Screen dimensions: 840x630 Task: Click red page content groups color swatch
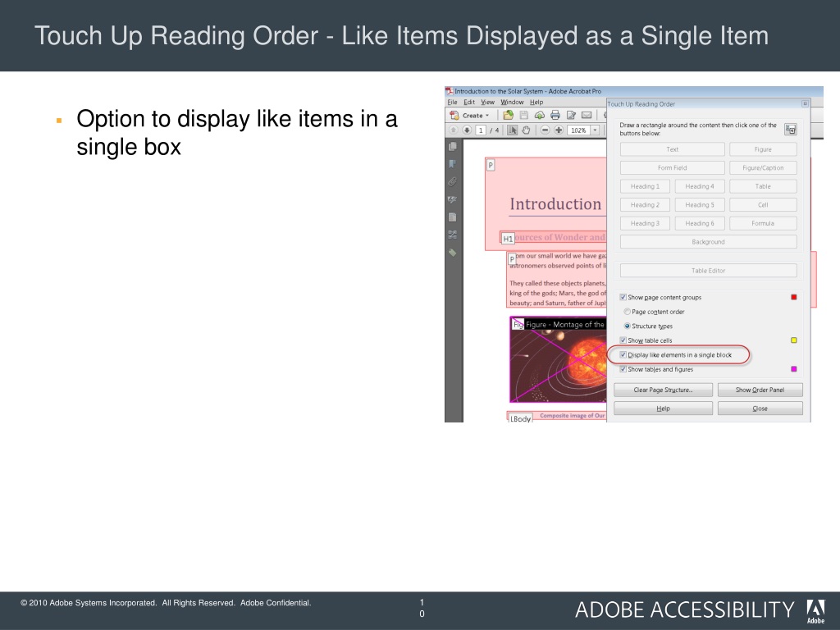tap(794, 297)
